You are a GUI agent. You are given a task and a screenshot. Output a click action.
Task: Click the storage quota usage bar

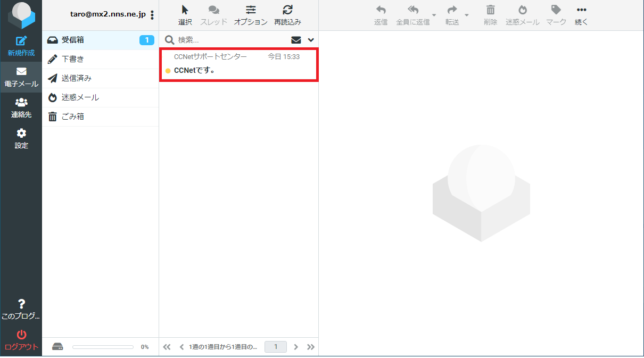coord(103,347)
